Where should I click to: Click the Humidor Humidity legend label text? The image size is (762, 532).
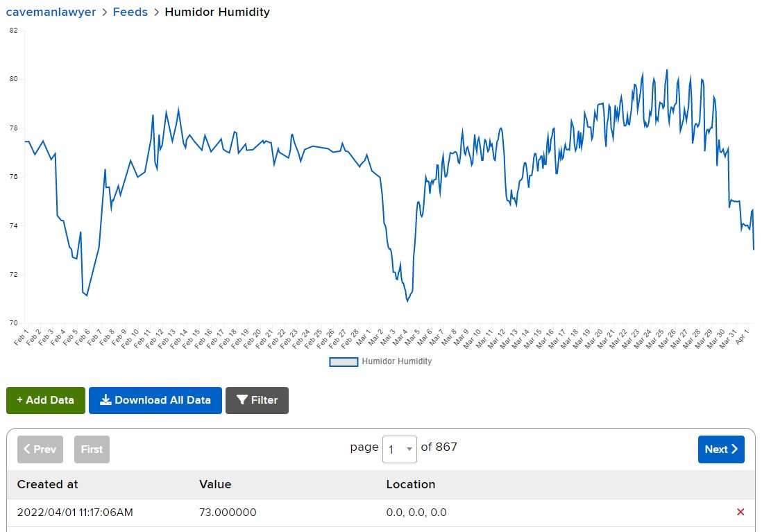click(x=396, y=361)
